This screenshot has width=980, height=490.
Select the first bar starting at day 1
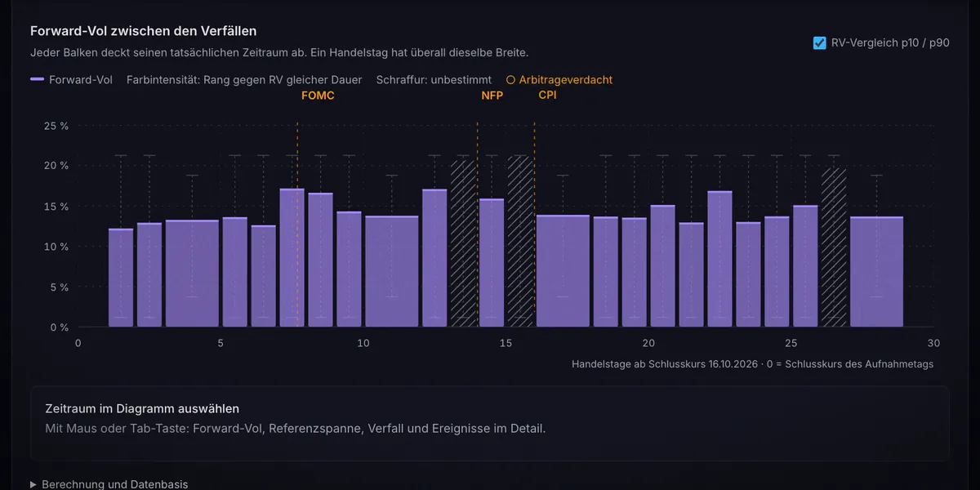pos(121,278)
